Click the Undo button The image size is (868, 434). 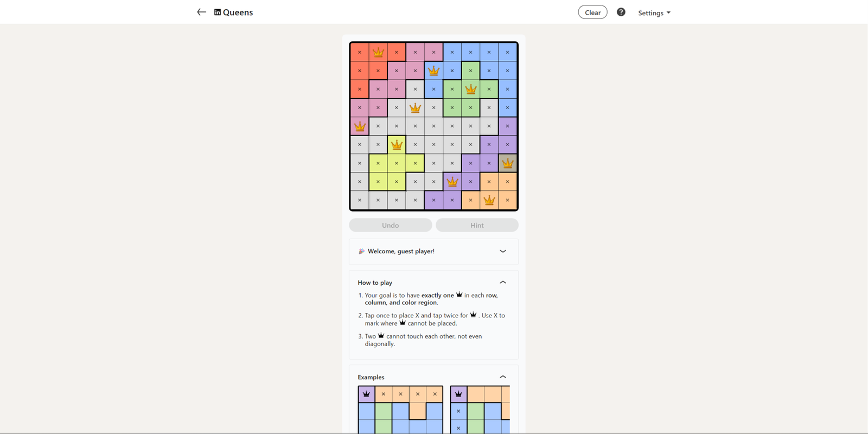(x=390, y=225)
